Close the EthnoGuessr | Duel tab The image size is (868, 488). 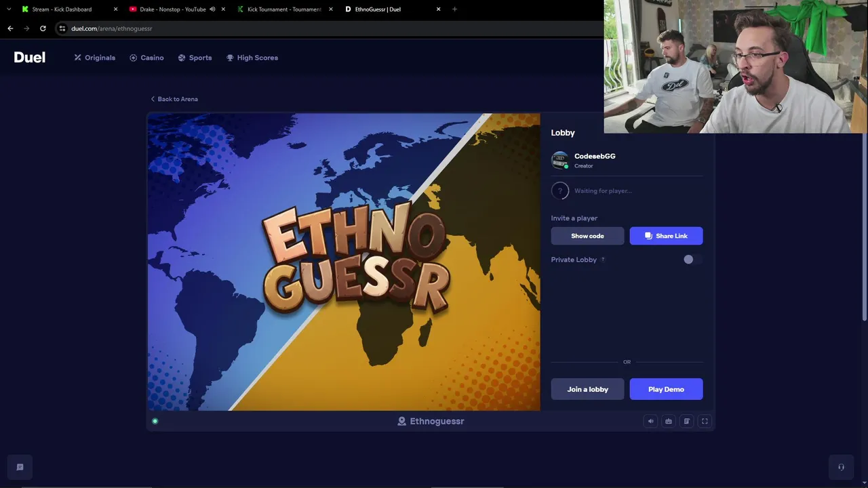[x=438, y=9]
